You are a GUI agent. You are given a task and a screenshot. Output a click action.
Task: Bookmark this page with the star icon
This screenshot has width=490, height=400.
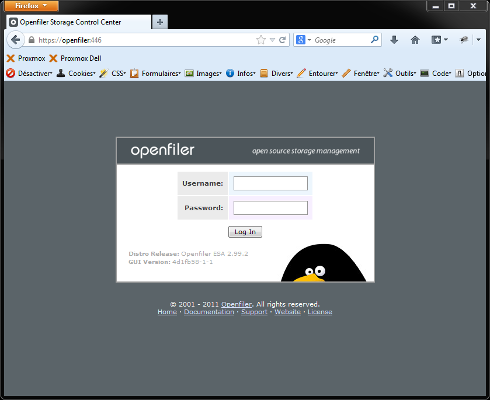coord(261,40)
